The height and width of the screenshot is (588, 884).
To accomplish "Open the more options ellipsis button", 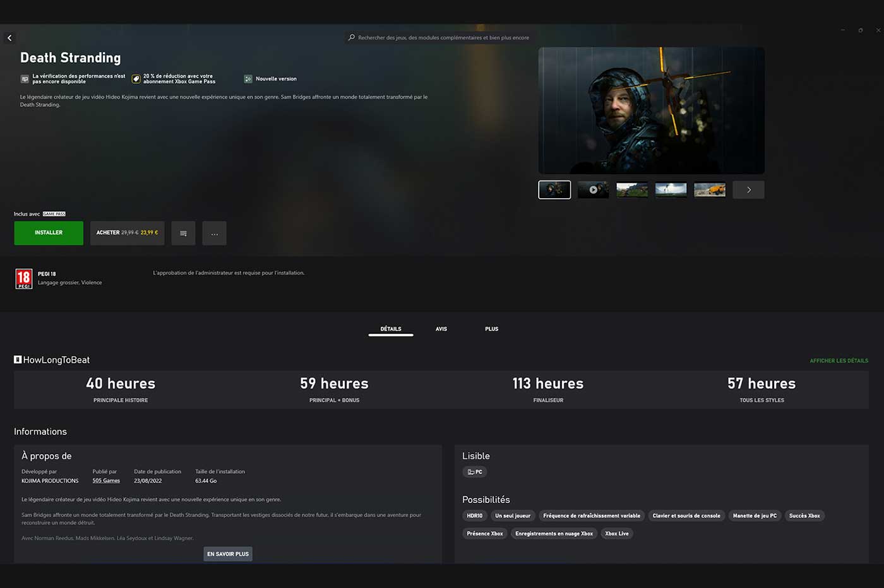I will click(x=215, y=233).
